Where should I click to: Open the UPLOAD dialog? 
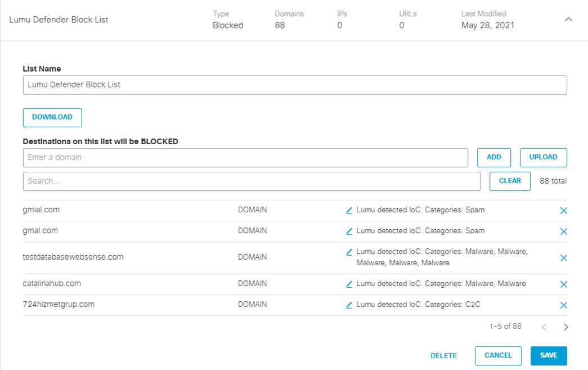[x=543, y=157]
